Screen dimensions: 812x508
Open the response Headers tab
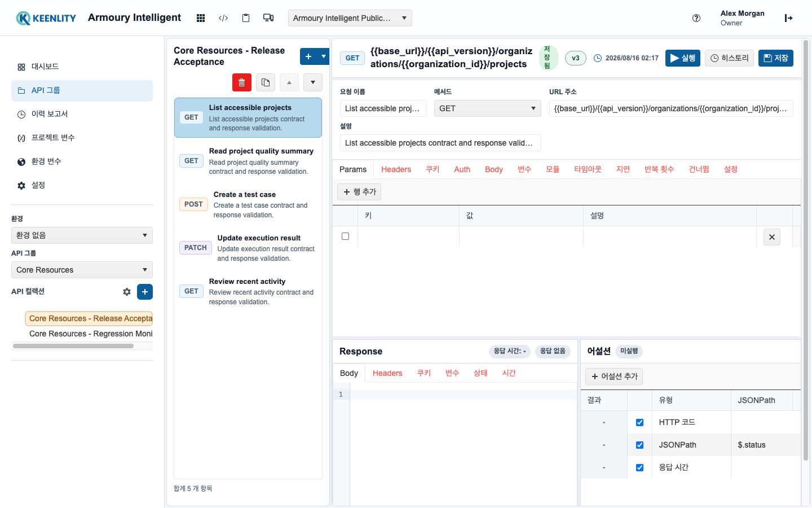tap(387, 373)
